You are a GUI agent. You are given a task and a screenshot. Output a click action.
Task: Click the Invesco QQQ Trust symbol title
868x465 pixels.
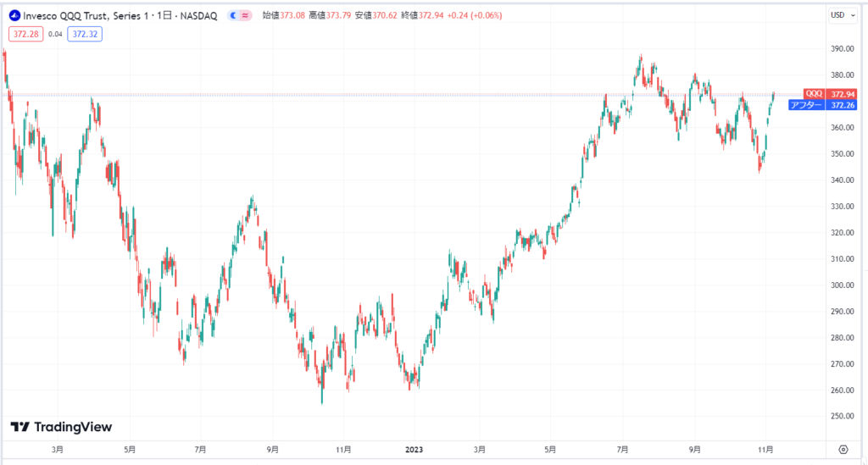point(120,15)
